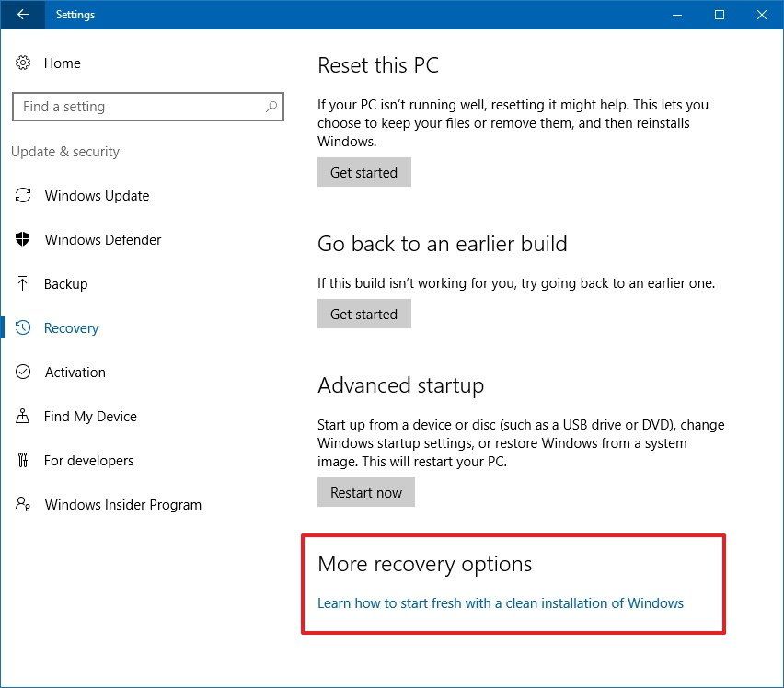Click the Find a setting search box

pos(147,107)
